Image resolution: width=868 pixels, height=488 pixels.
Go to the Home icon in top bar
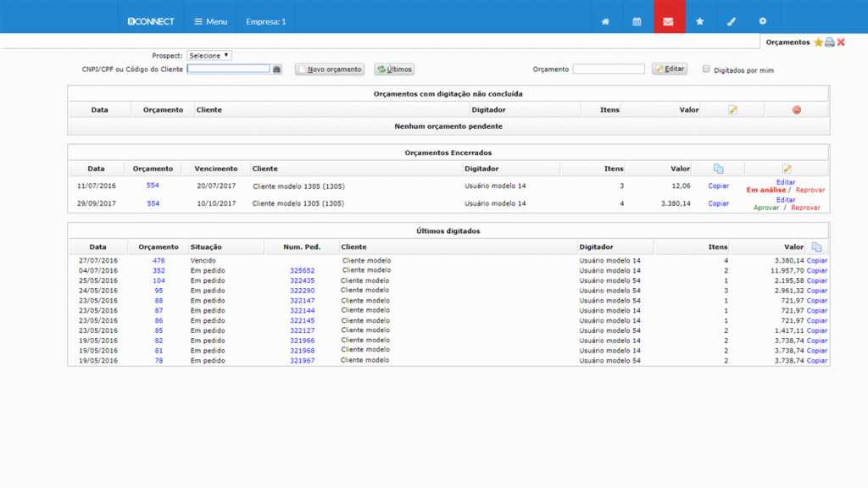point(605,21)
